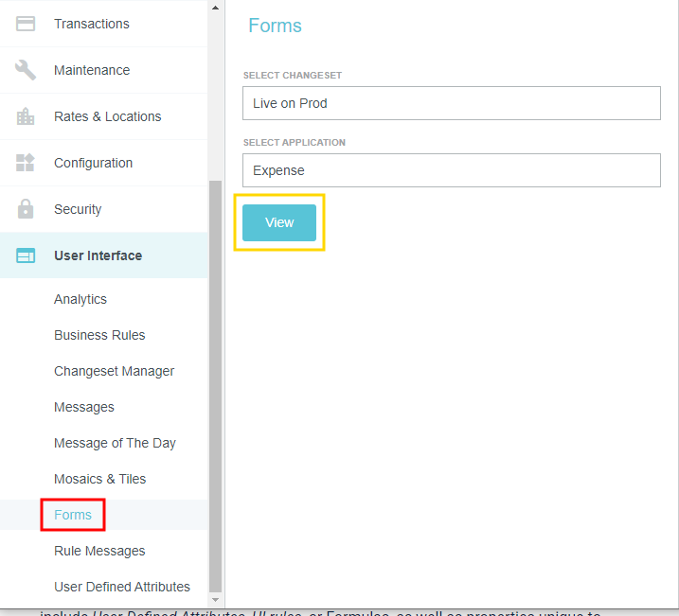The image size is (679, 616).
Task: Collapse the User Interface menu section
Action: 98,255
